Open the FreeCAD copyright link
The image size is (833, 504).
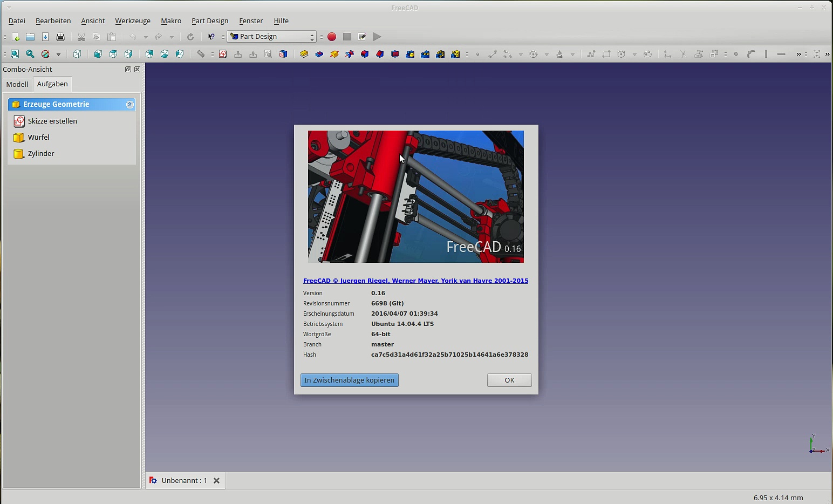(415, 281)
